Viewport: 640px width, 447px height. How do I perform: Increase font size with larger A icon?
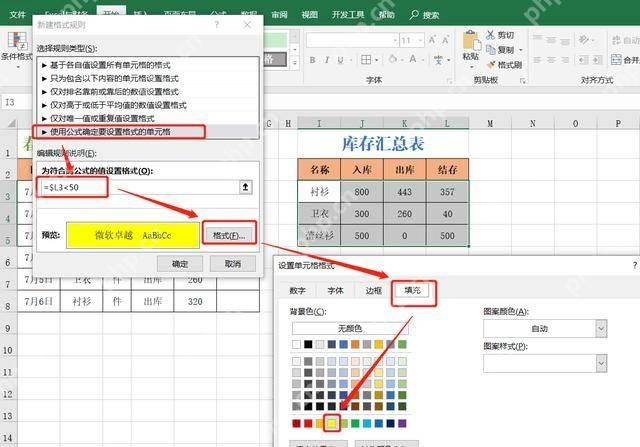(x=432, y=40)
